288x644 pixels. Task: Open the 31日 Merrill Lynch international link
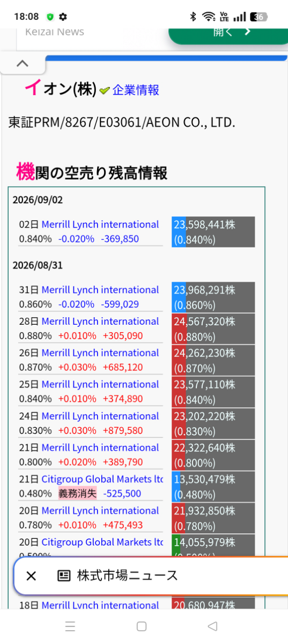[x=100, y=290]
